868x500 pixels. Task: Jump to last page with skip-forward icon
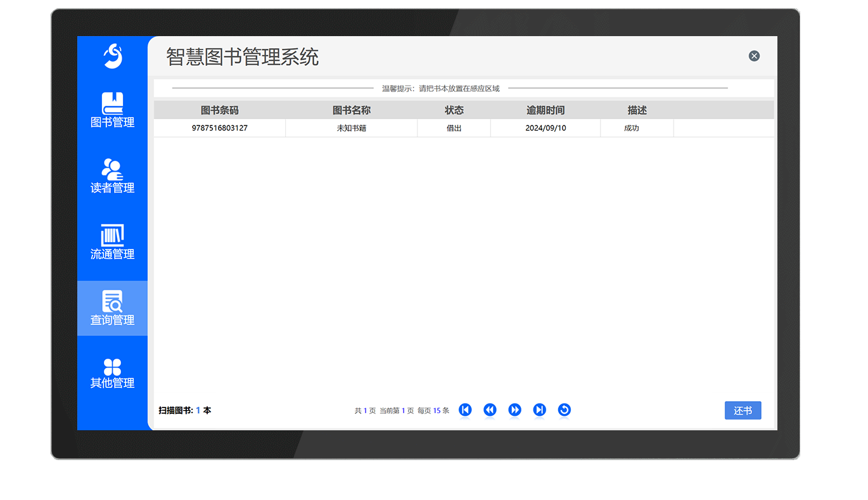539,410
